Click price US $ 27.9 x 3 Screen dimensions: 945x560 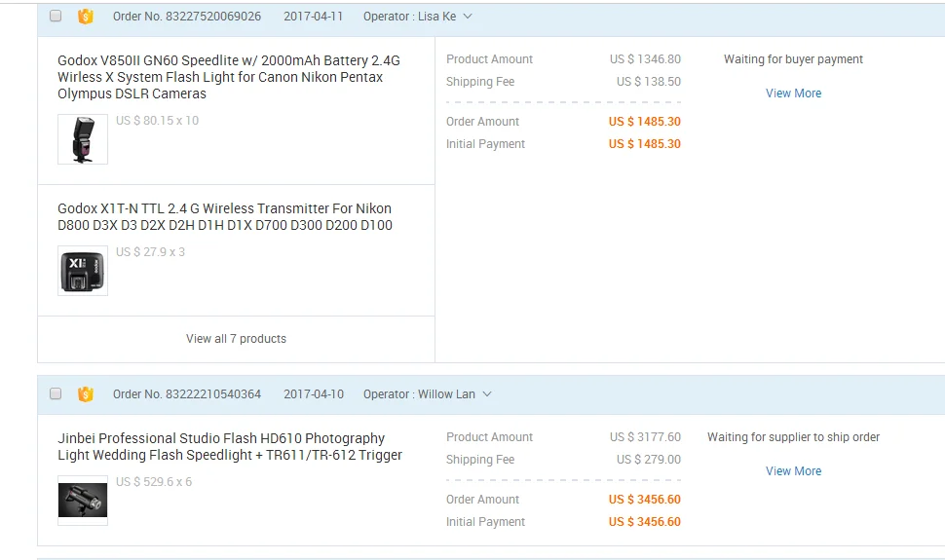pyautogui.click(x=151, y=252)
